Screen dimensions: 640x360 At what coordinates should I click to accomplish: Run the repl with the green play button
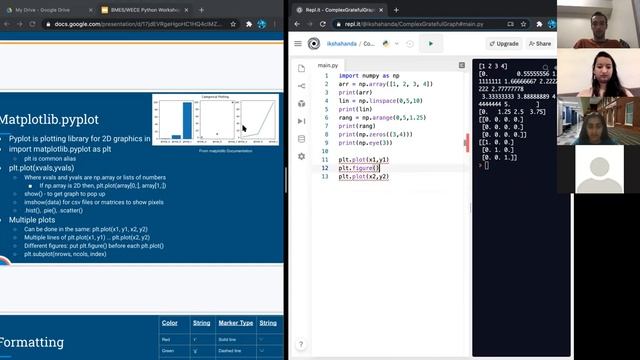[431, 44]
